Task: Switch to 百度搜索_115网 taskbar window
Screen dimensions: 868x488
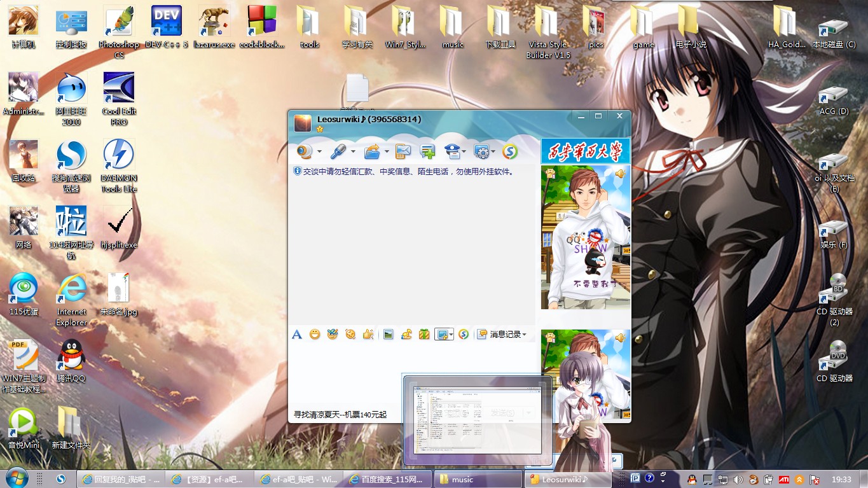Action: (388, 479)
